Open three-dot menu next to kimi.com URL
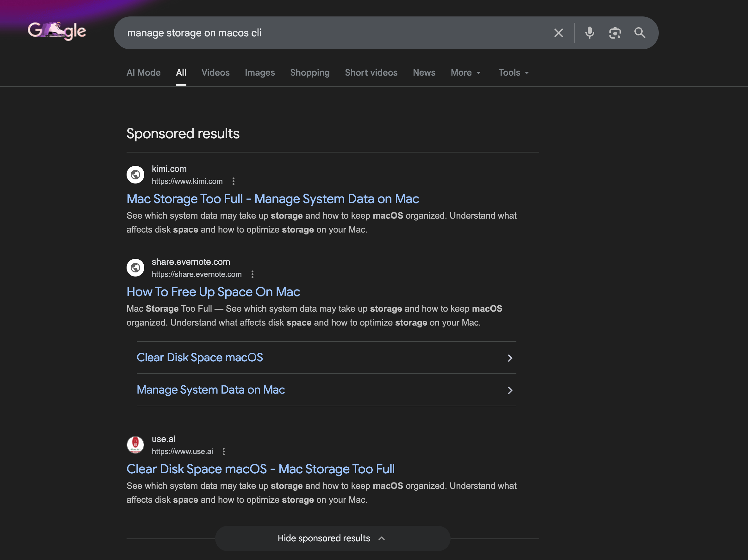The height and width of the screenshot is (560, 748). (233, 181)
